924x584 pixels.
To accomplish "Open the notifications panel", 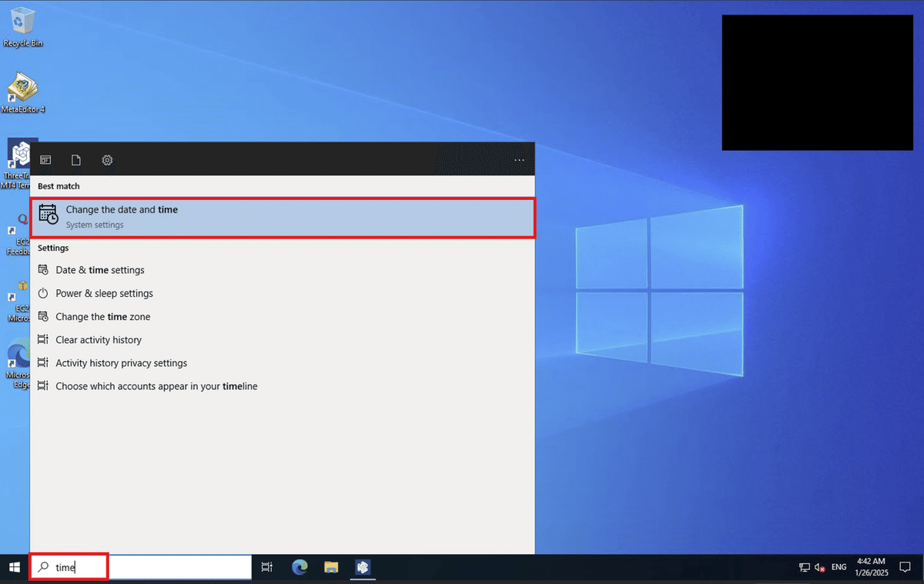I will pyautogui.click(x=906, y=567).
